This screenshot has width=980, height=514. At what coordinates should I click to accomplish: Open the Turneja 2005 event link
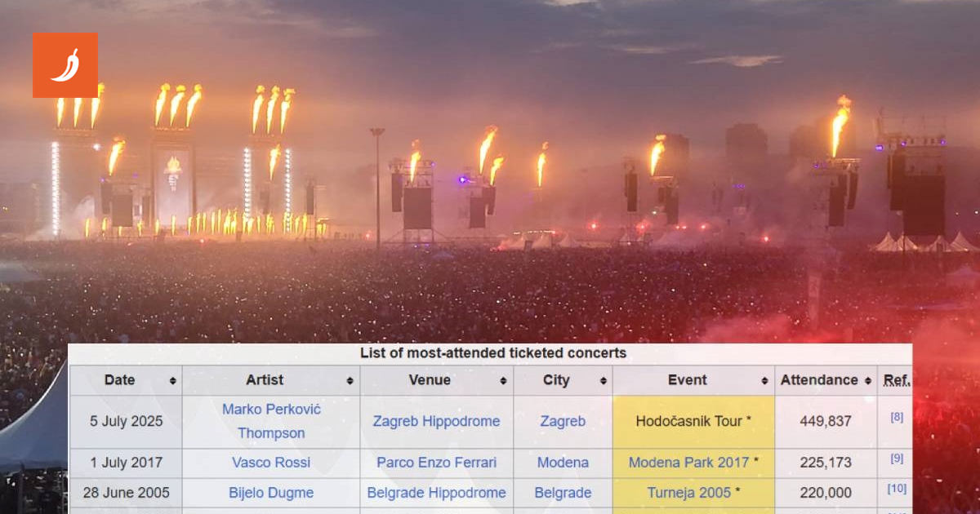688,493
